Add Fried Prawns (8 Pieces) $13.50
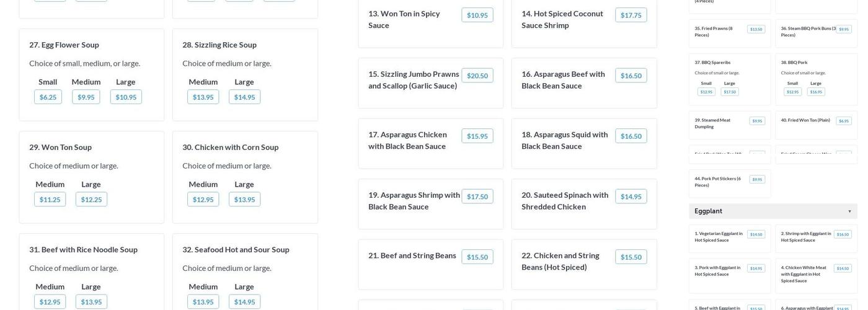This screenshot has width=868, height=310. coord(756,29)
